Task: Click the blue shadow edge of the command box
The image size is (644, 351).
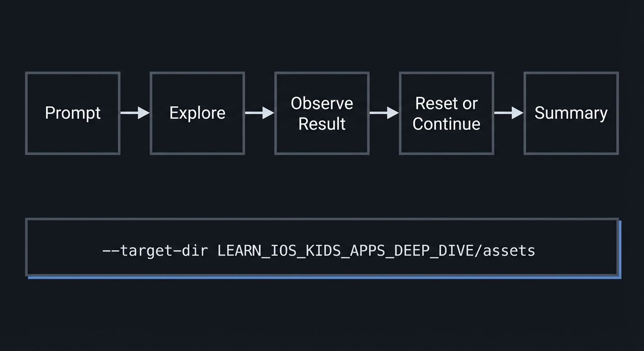Action: (x=620, y=249)
